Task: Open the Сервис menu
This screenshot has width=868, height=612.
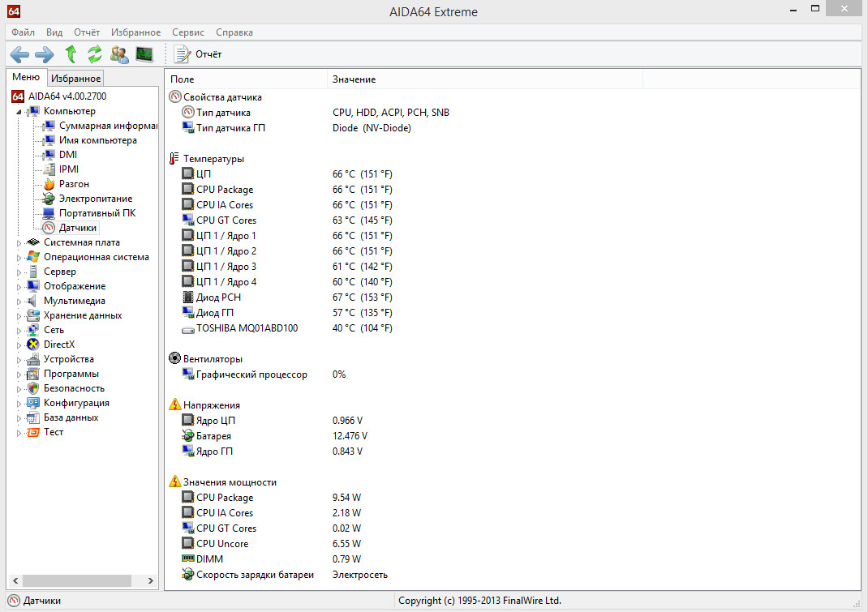Action: point(187,32)
